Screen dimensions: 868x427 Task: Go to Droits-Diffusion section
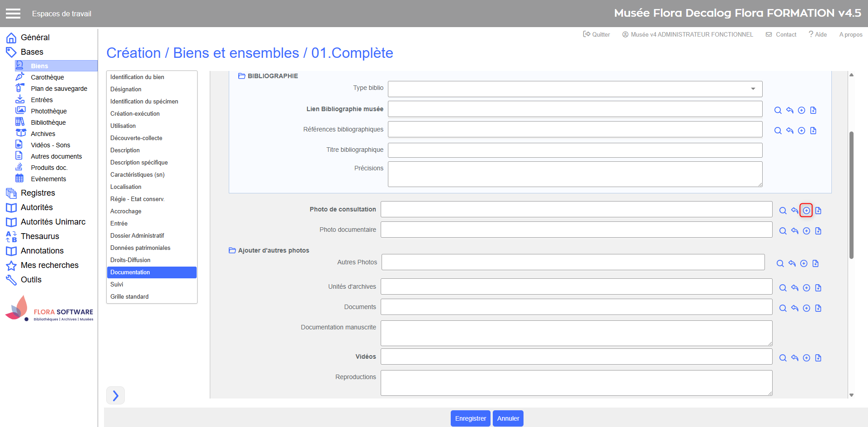130,260
